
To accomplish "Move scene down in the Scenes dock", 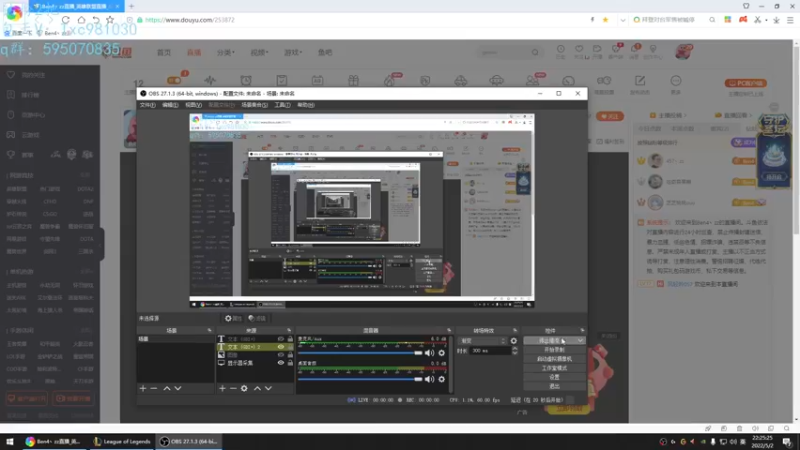I will pyautogui.click(x=178, y=388).
